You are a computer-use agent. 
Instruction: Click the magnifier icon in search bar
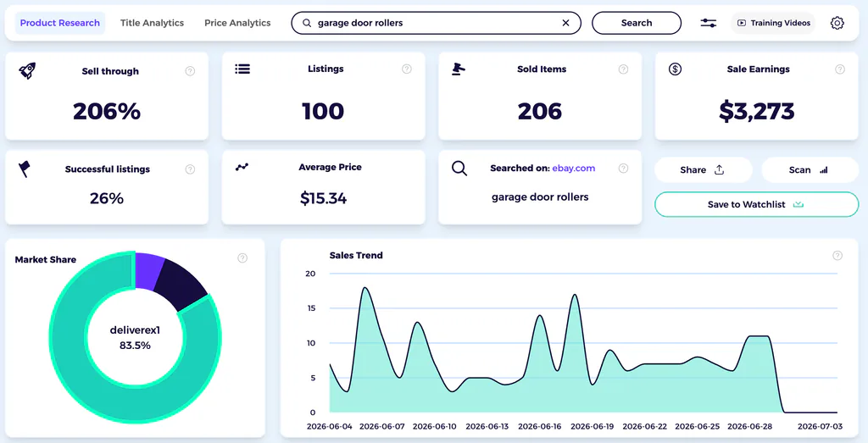307,23
